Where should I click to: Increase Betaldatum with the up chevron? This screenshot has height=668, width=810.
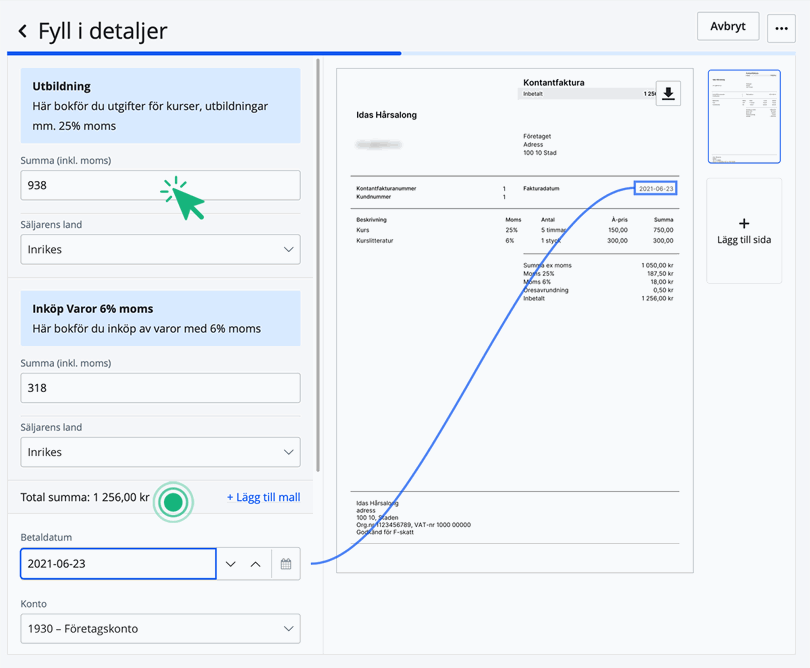(x=256, y=564)
